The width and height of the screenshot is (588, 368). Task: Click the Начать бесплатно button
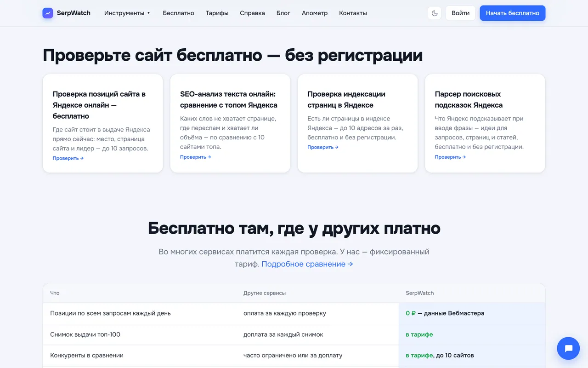tap(513, 13)
